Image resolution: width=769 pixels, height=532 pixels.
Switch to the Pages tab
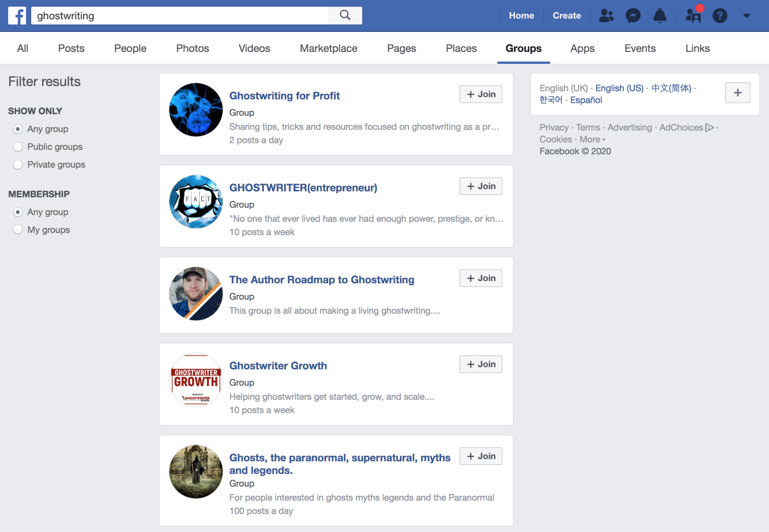pyautogui.click(x=402, y=48)
